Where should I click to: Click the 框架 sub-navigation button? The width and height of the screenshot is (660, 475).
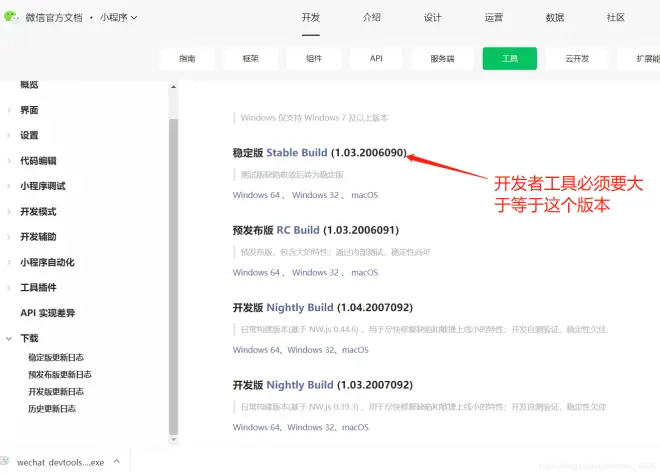point(250,59)
